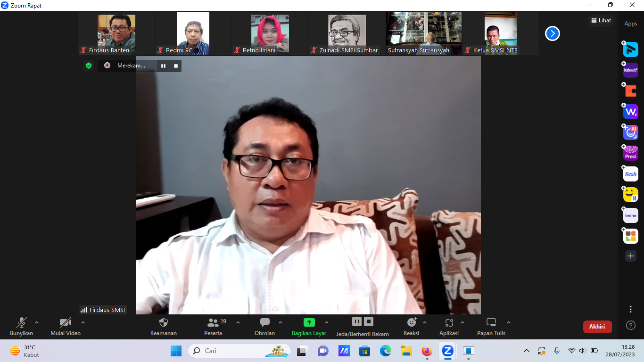644x362 pixels.
Task: Open the Reaksi emoji button
Action: (412, 323)
